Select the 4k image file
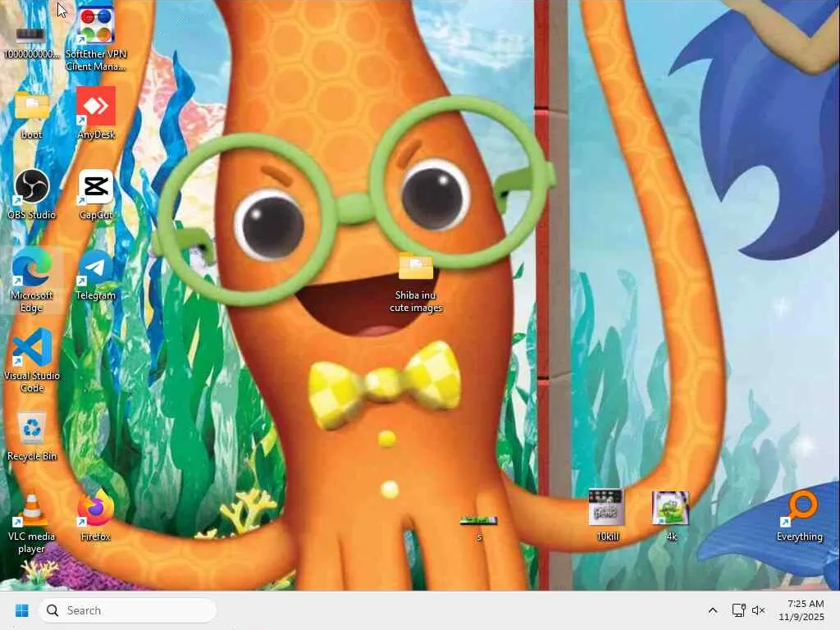 [x=671, y=514]
